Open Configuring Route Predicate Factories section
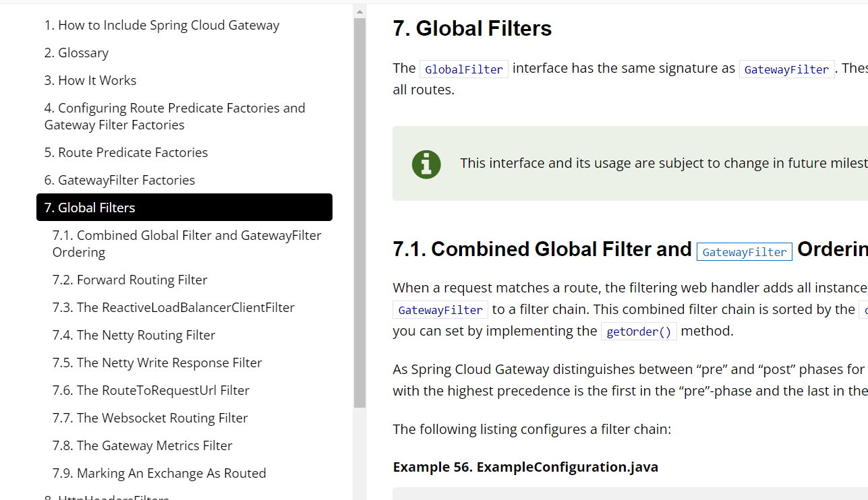 pos(175,117)
